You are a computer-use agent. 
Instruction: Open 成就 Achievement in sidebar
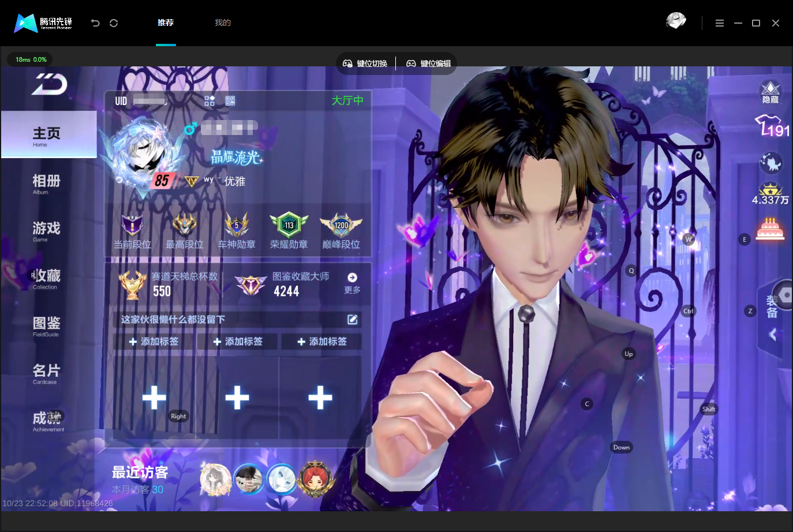tap(47, 421)
